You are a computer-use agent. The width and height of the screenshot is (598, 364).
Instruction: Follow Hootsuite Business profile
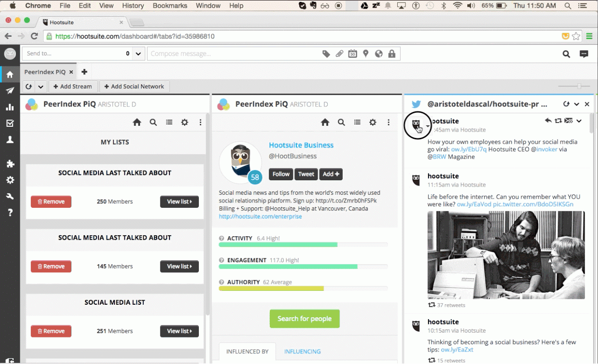tap(281, 174)
